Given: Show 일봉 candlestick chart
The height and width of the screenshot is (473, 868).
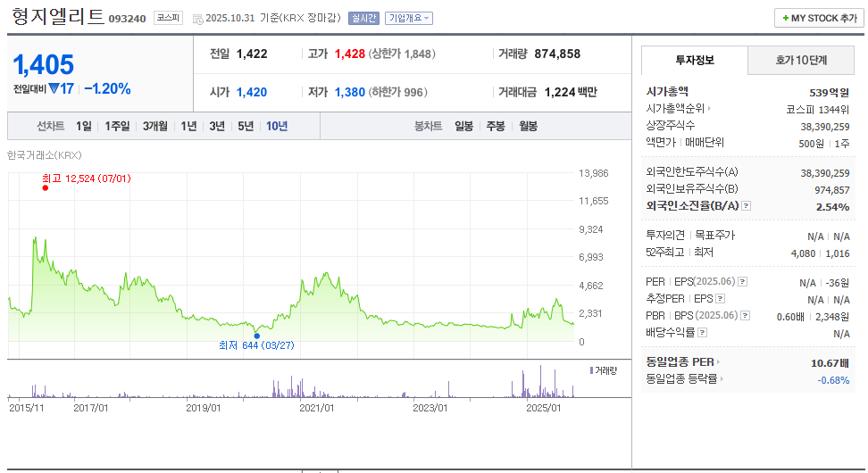Looking at the screenshot, I should point(463,126).
